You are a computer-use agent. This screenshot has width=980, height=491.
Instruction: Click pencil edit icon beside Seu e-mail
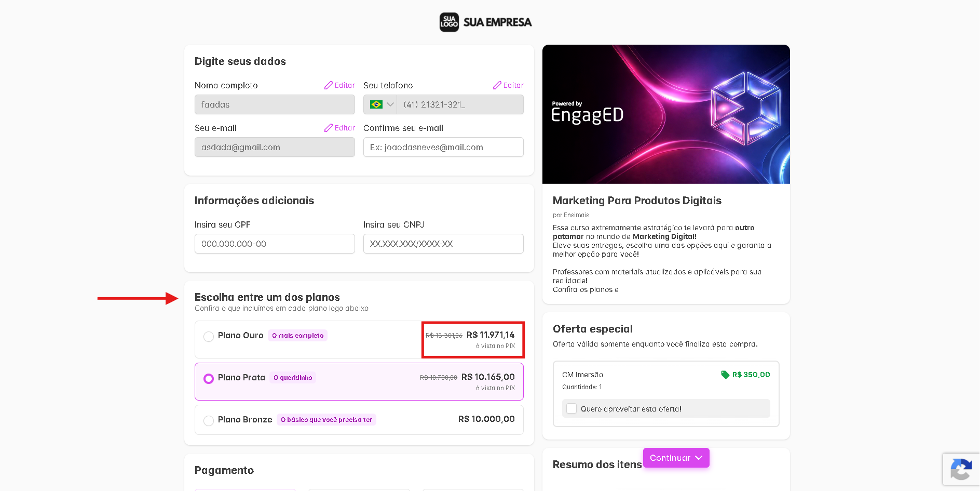(329, 128)
